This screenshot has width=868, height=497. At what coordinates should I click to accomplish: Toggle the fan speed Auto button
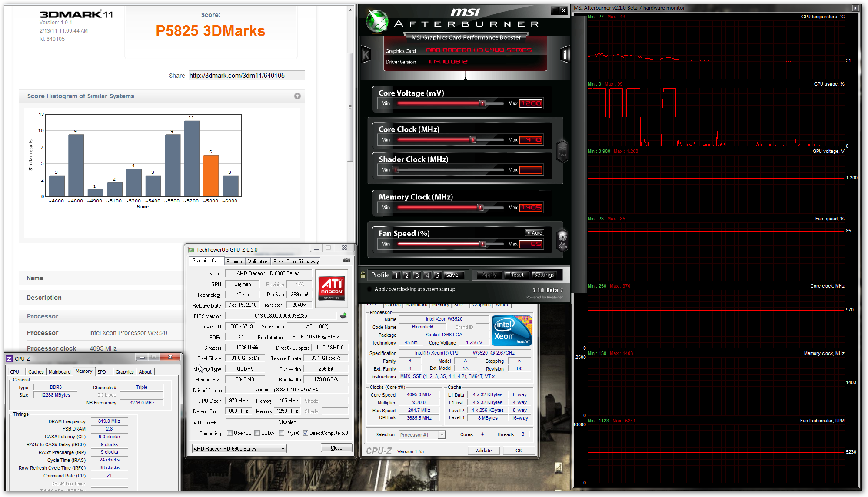[x=535, y=233]
